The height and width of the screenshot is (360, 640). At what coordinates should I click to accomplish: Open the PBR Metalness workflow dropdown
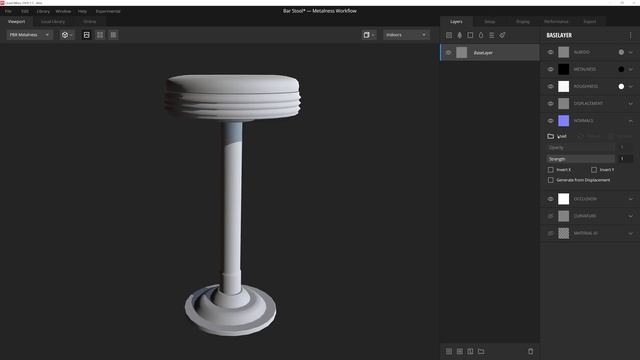click(x=29, y=35)
